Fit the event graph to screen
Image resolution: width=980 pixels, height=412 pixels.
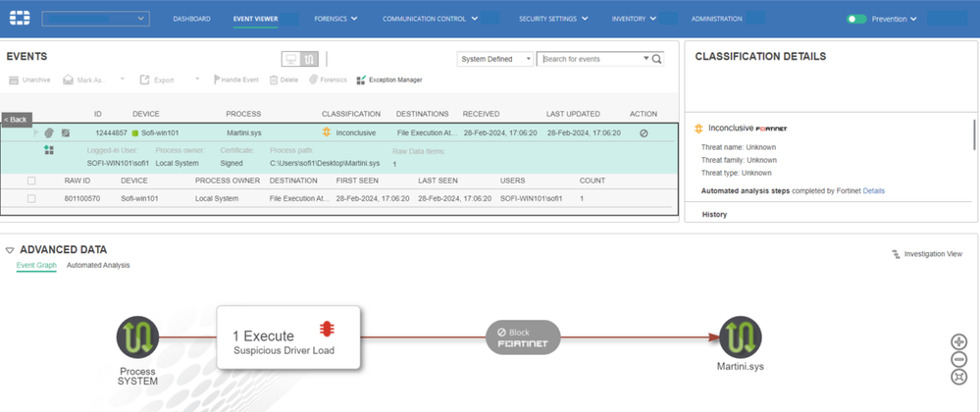pyautogui.click(x=958, y=377)
